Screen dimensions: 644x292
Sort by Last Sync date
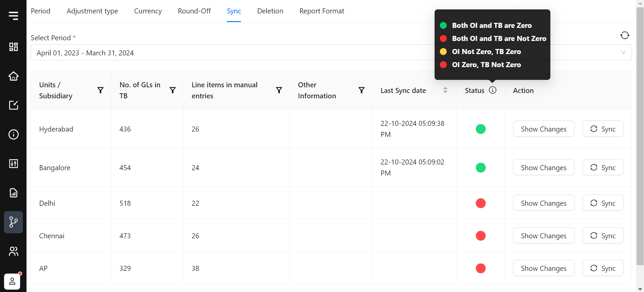pos(445,90)
